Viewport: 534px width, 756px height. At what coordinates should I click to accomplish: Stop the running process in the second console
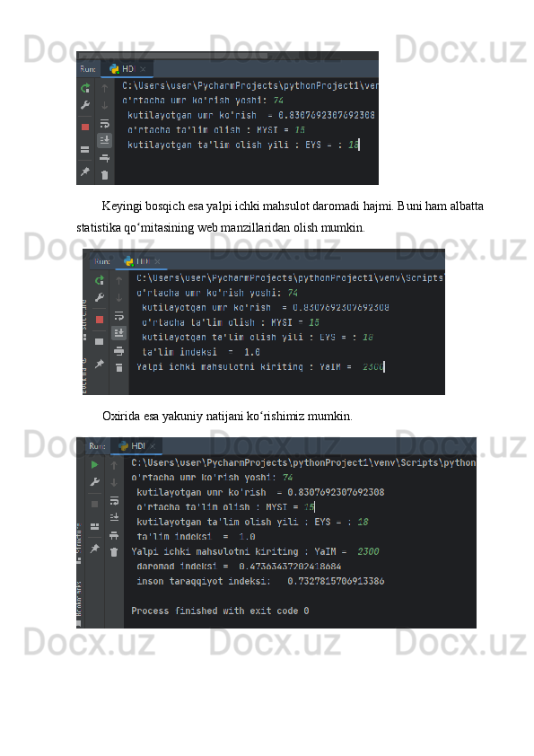pos(100,320)
